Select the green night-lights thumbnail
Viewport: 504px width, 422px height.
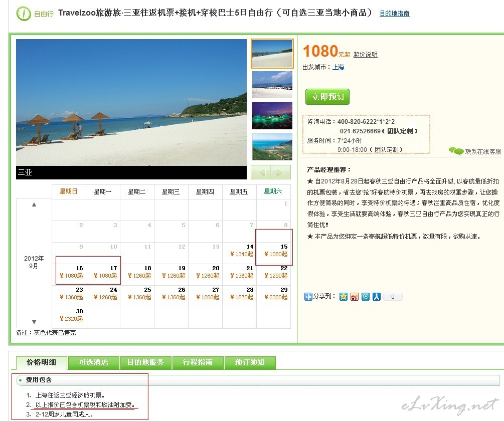[272, 116]
